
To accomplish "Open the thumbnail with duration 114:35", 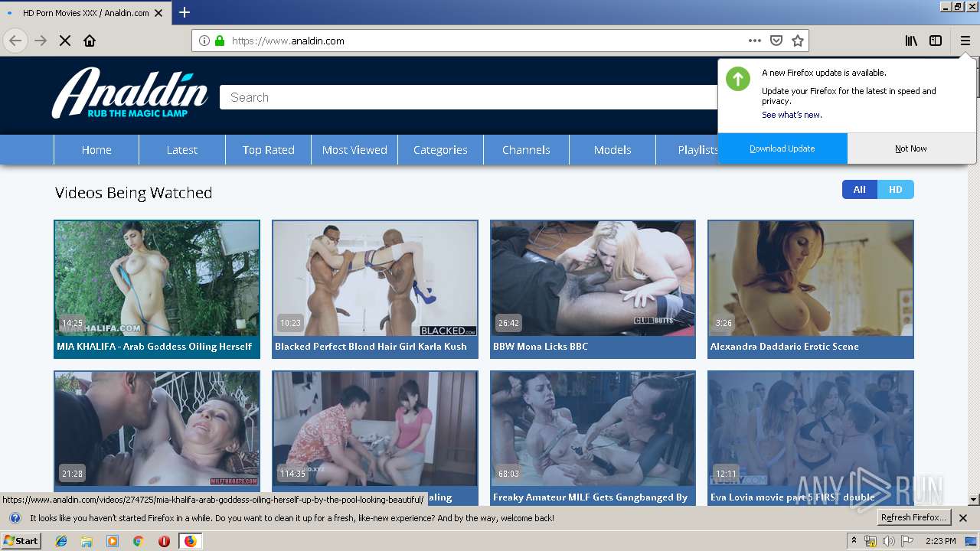I will [x=375, y=429].
